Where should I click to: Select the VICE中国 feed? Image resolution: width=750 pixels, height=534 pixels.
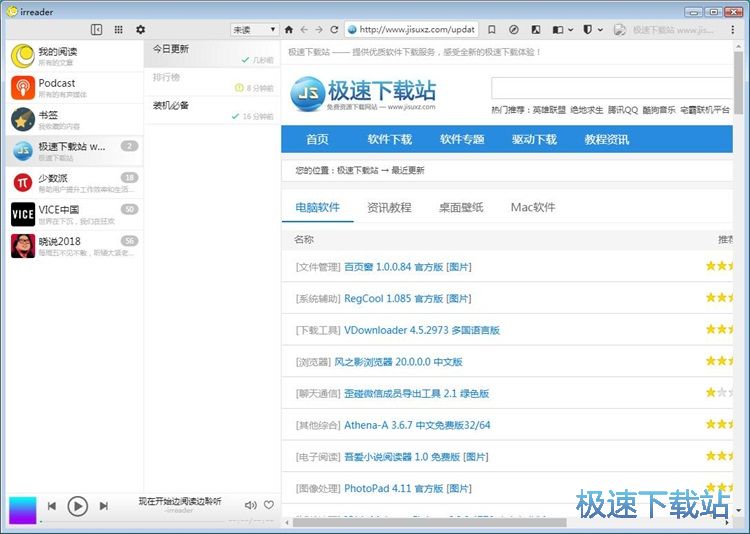pyautogui.click(x=75, y=214)
